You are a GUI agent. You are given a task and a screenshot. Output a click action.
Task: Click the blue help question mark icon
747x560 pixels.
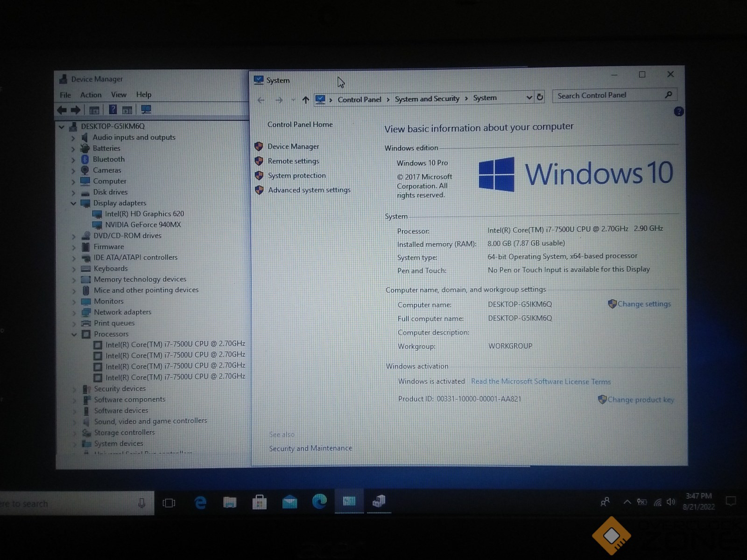click(679, 112)
